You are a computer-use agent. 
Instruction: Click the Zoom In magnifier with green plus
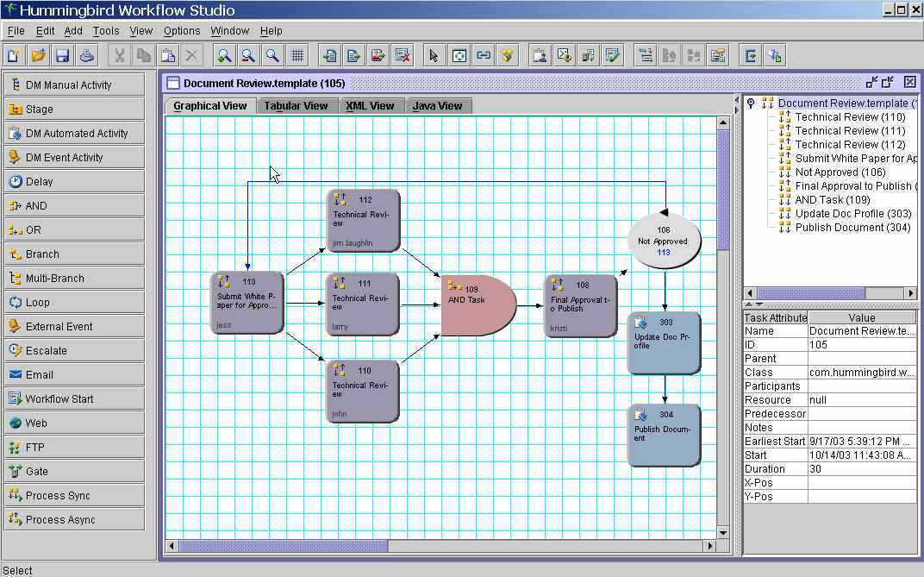[224, 56]
